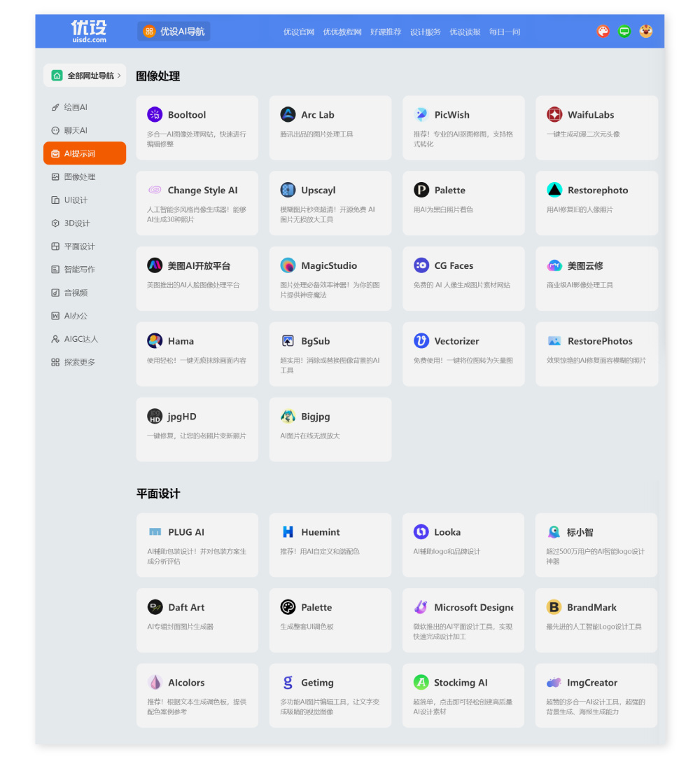Select AIGC达人 in the sidebar

(x=85, y=338)
